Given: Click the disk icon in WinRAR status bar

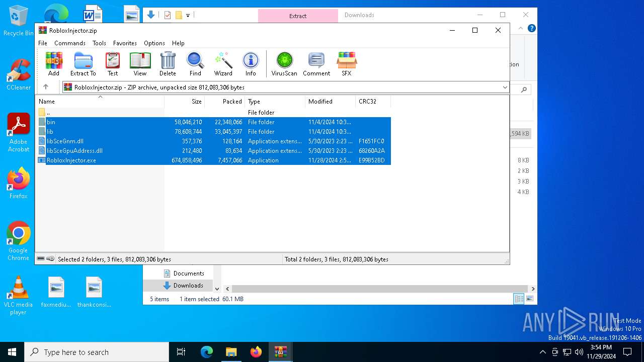Looking at the screenshot, I should tap(41, 259).
